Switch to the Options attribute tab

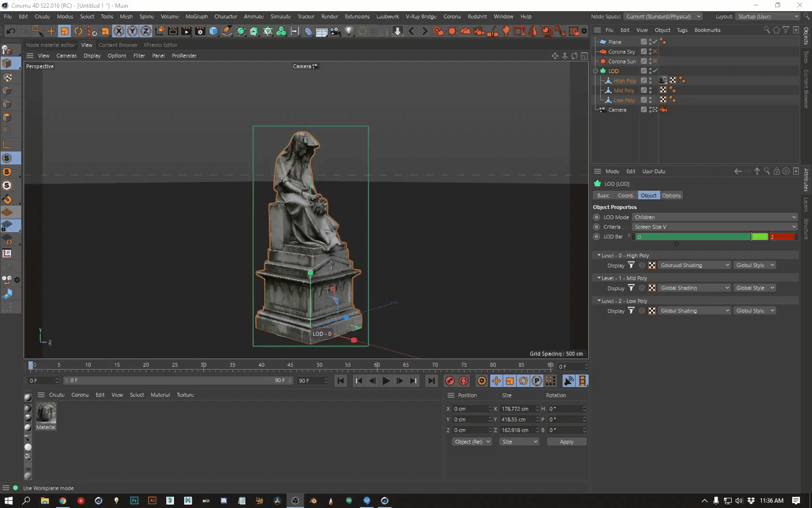coord(671,195)
